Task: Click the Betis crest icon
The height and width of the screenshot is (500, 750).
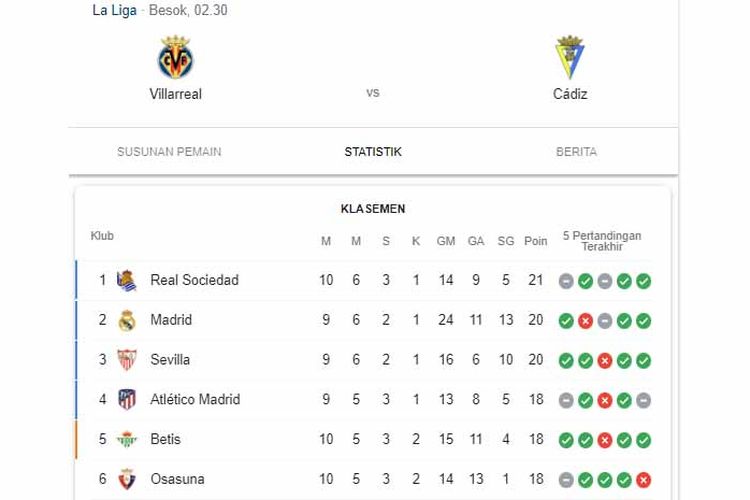Action: tap(127, 439)
